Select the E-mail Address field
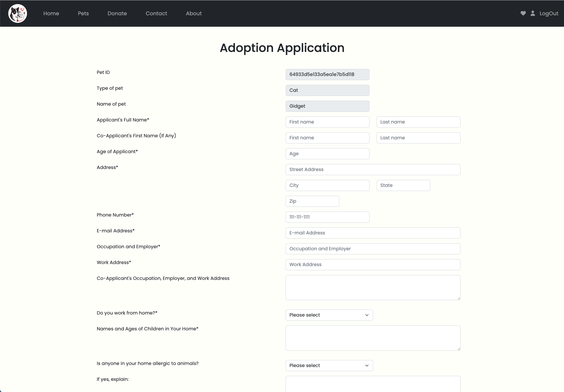The width and height of the screenshot is (564, 392). (373, 233)
